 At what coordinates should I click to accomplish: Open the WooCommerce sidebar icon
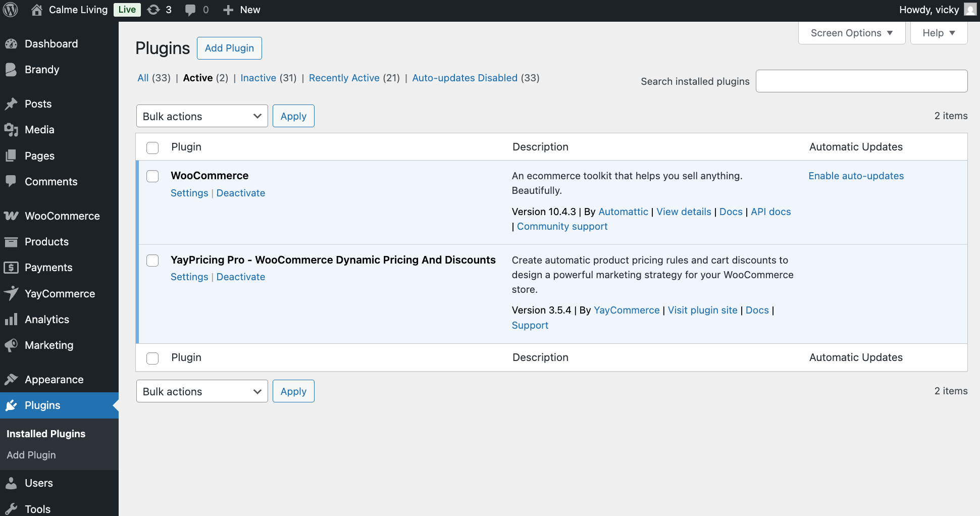pos(11,216)
